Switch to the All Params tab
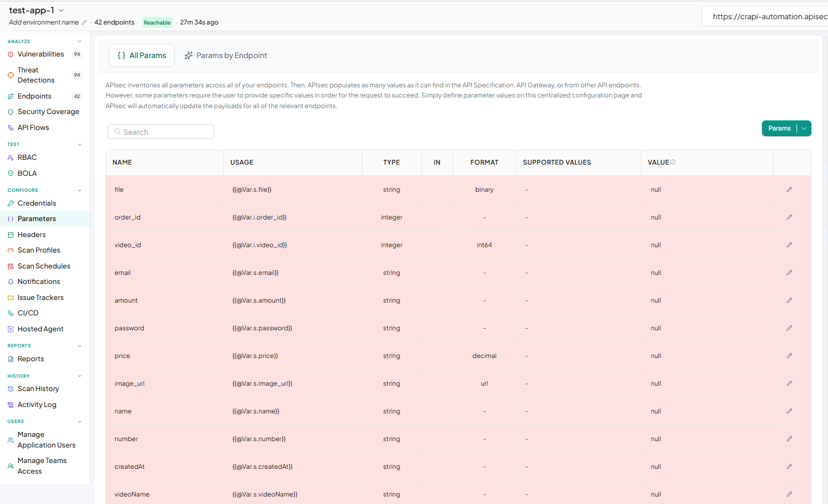Screen dimensions: 828x504 click(142, 55)
